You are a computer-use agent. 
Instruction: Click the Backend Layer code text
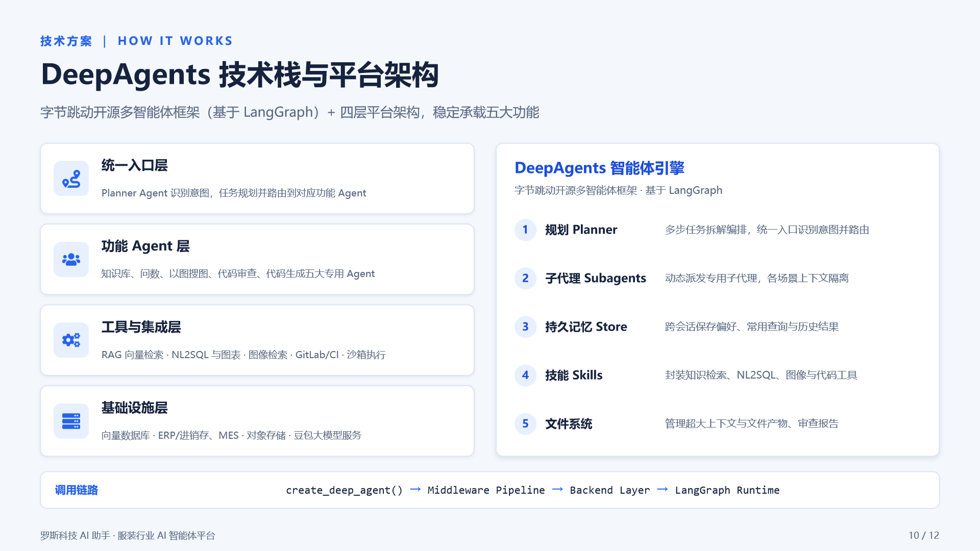(610, 490)
